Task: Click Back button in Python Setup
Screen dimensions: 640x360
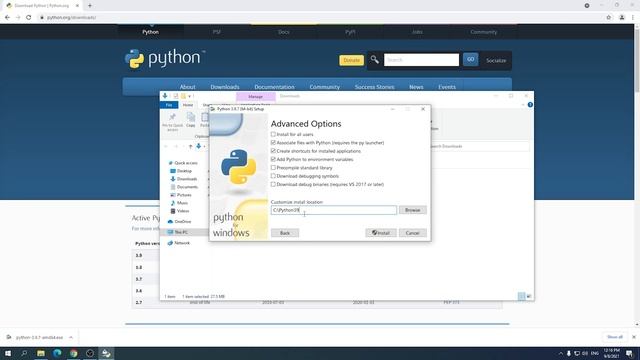Action: [x=285, y=233]
